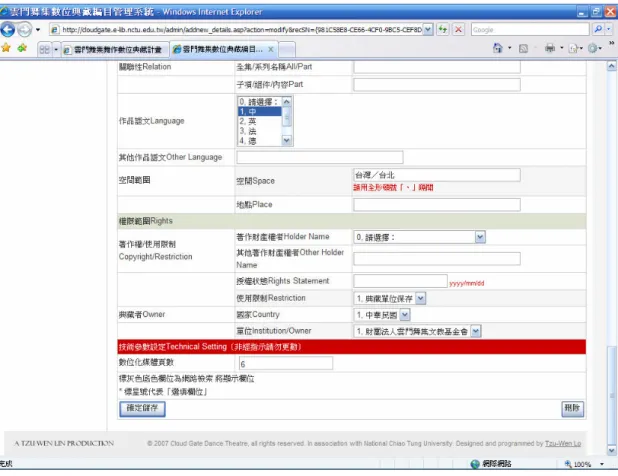Open a new blank tab
Screen dimensions: 618x476
pyautogui.click(x=287, y=50)
